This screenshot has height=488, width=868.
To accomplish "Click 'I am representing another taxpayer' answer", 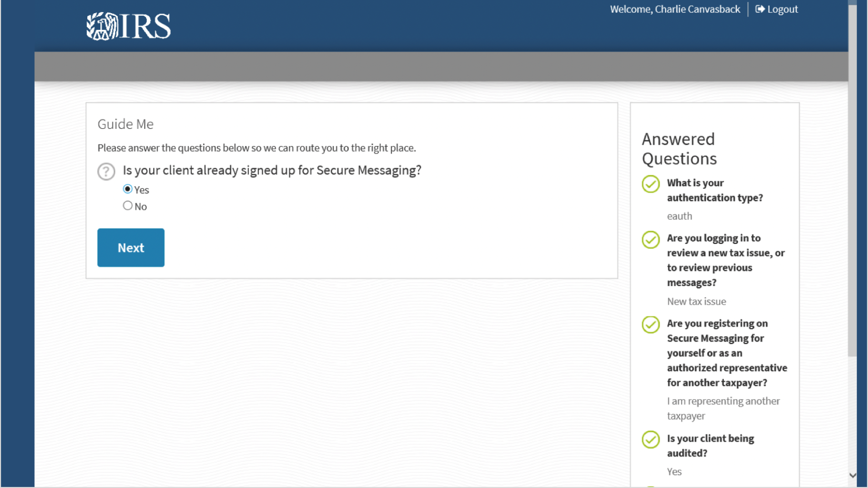I will click(x=723, y=408).
